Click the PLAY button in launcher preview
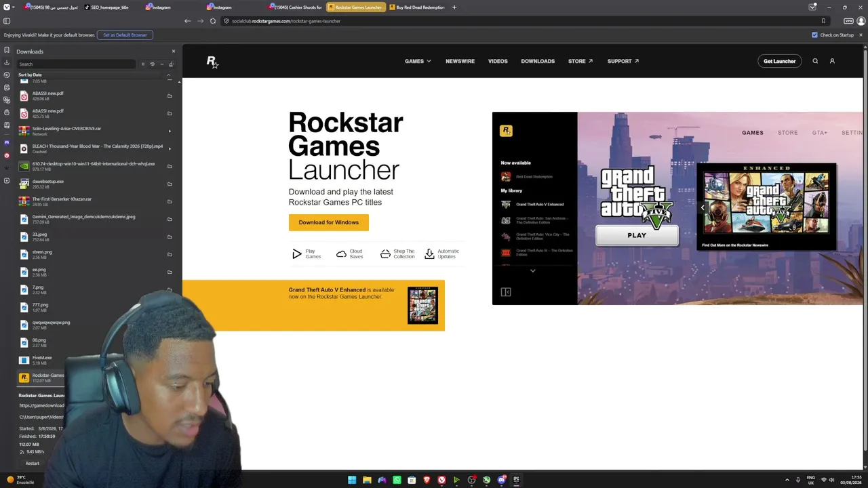 click(x=637, y=235)
